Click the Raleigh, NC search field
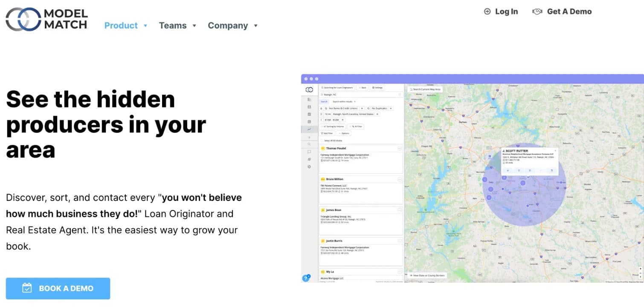The width and height of the screenshot is (644, 307). coord(361,95)
